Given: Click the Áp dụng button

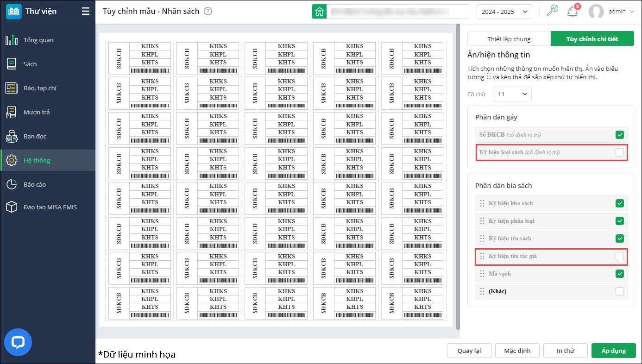Looking at the screenshot, I should tap(613, 351).
